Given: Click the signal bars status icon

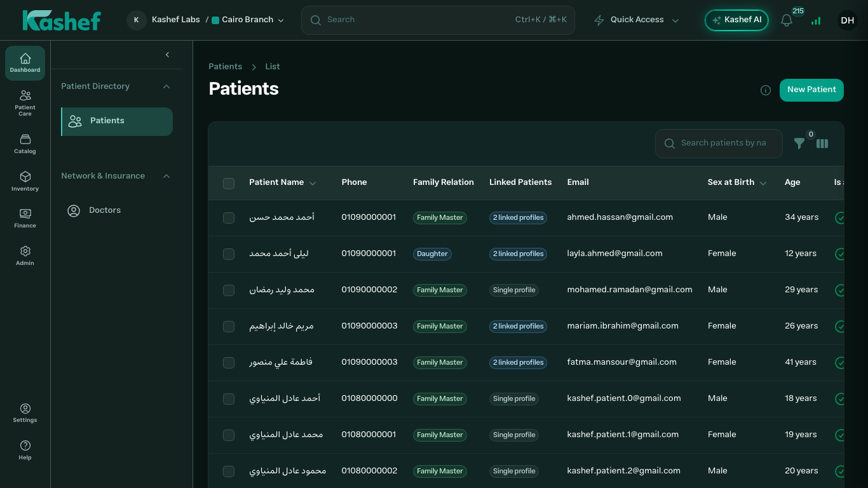Looking at the screenshot, I should (x=816, y=20).
